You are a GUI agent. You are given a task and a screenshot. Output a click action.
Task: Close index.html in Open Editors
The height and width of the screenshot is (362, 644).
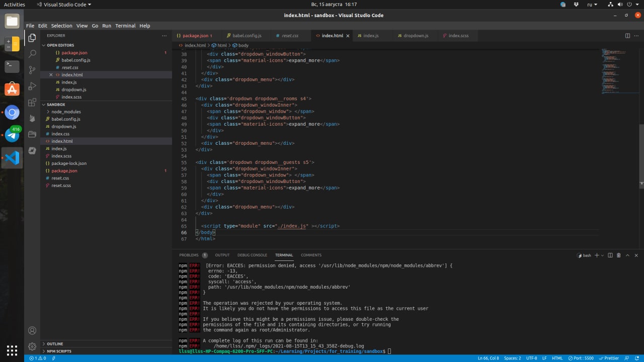click(51, 75)
